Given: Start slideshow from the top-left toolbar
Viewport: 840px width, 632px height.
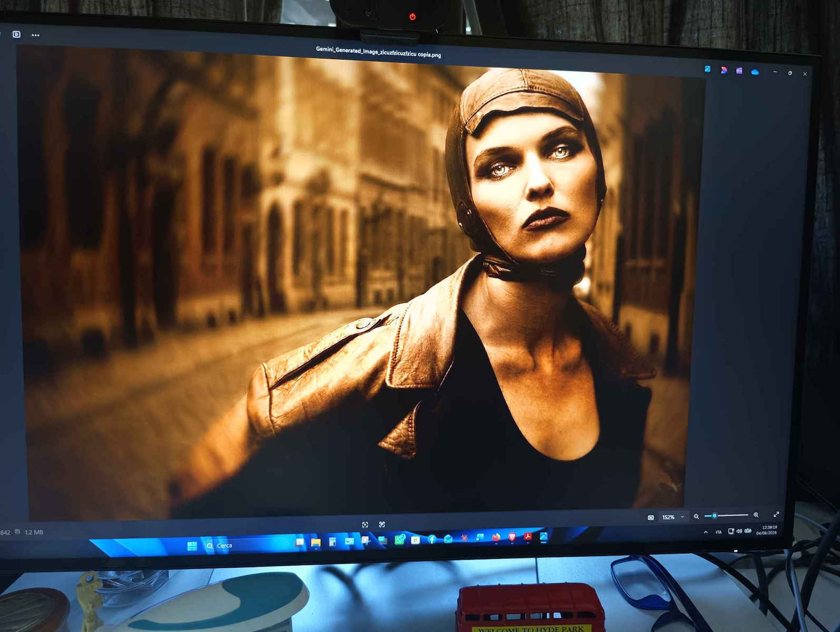Looking at the screenshot, I should tap(16, 34).
